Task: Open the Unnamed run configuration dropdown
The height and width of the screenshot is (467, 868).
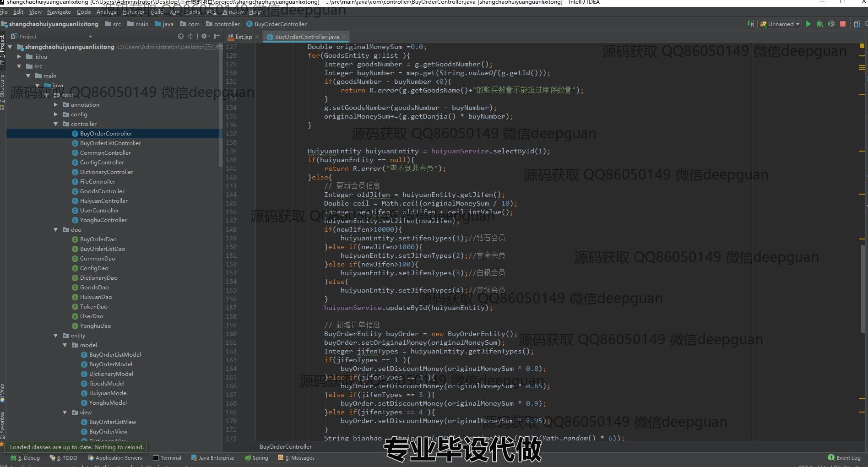Action: pos(780,24)
